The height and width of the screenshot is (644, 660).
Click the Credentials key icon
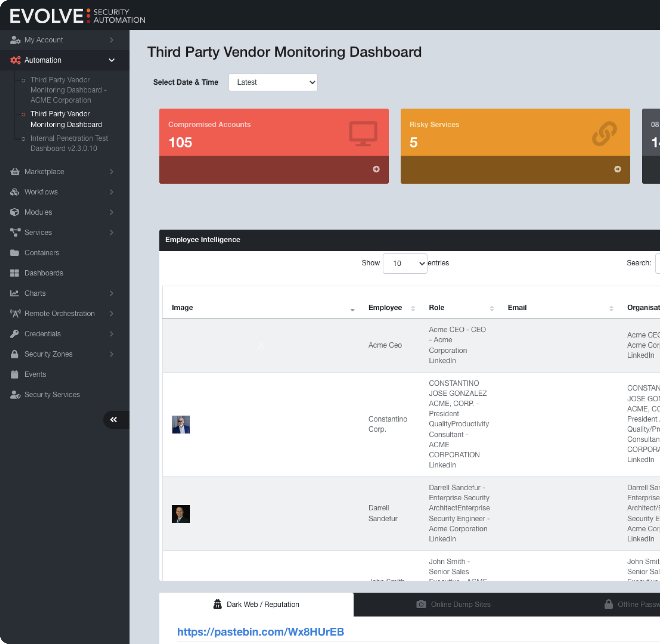pos(15,334)
